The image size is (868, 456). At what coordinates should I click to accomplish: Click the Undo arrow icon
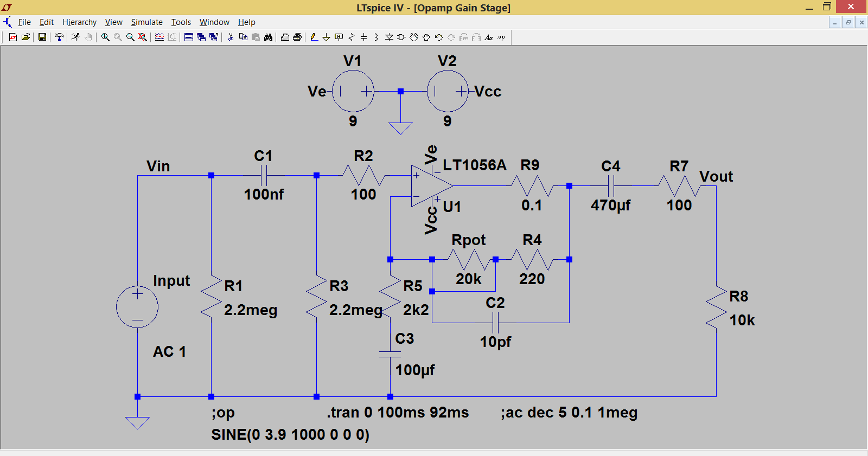(x=439, y=37)
